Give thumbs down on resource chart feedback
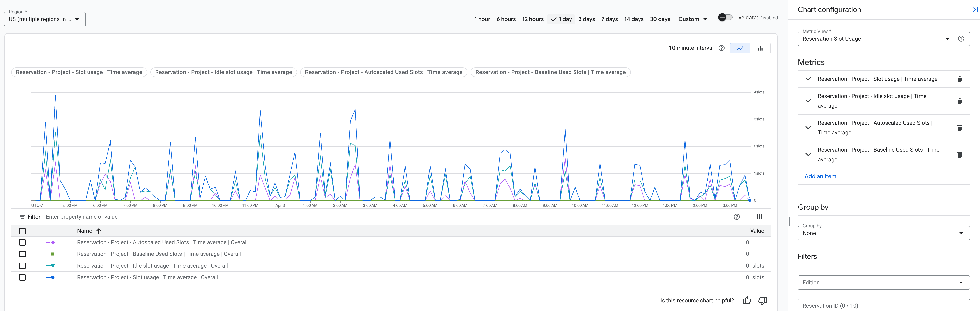This screenshot has height=311, width=980. pyautogui.click(x=763, y=301)
